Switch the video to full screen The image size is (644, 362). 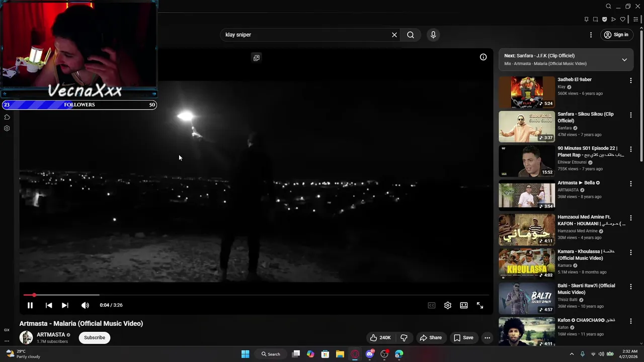[x=480, y=305]
